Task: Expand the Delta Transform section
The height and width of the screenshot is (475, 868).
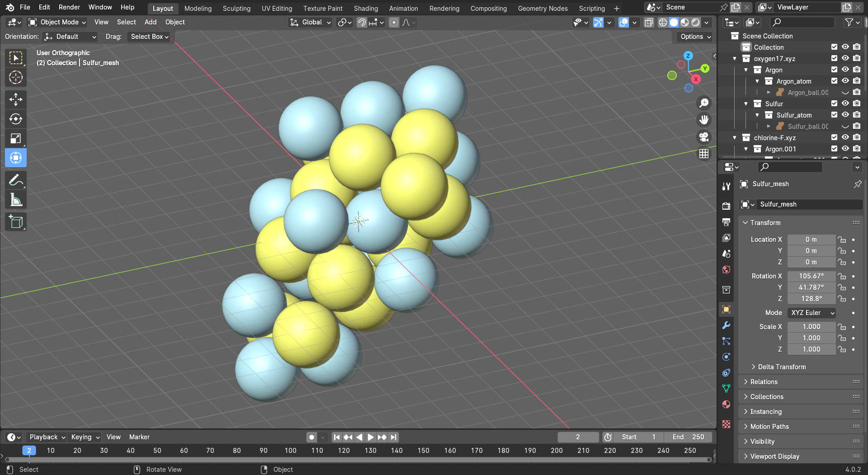Action: click(x=782, y=367)
